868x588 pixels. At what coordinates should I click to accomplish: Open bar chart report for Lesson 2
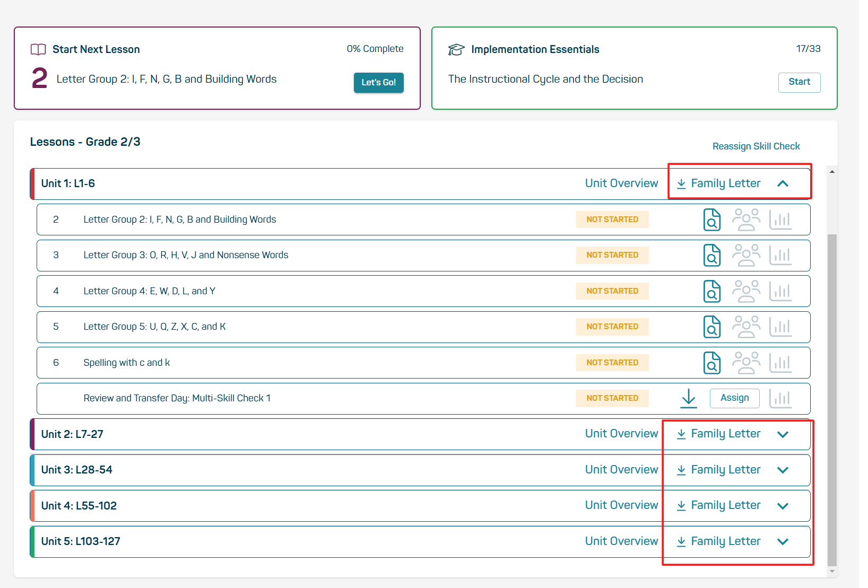[780, 220]
